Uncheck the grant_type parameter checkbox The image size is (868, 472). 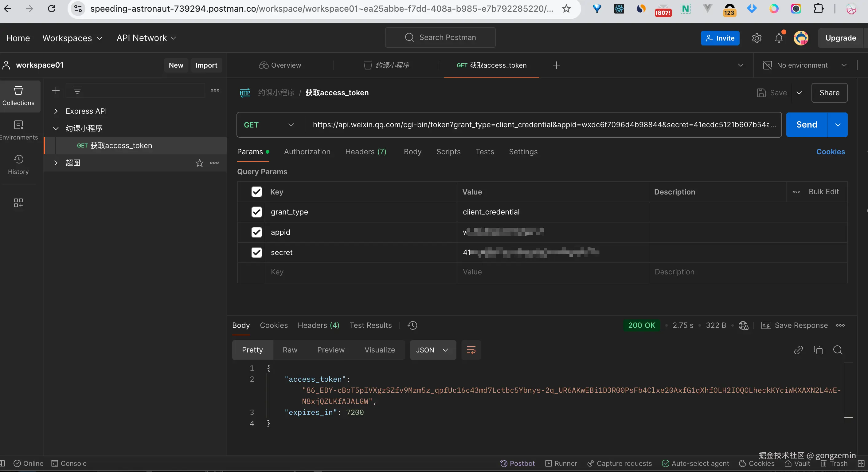(x=257, y=212)
